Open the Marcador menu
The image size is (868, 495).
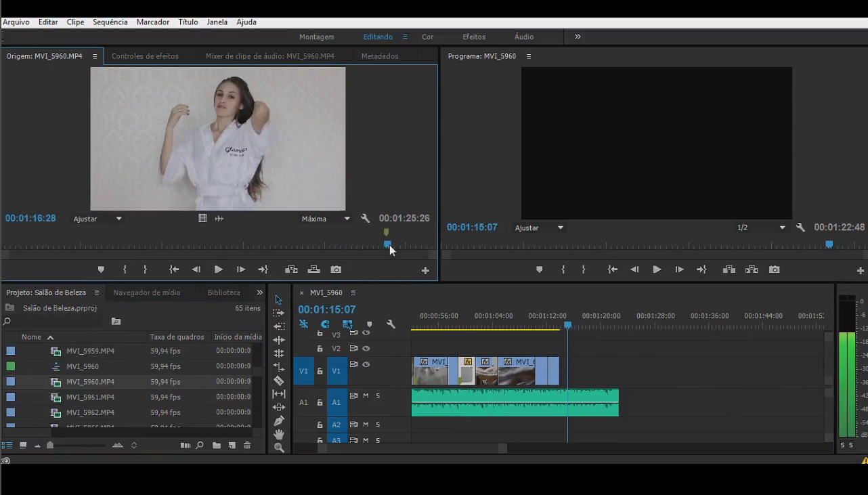click(x=153, y=22)
